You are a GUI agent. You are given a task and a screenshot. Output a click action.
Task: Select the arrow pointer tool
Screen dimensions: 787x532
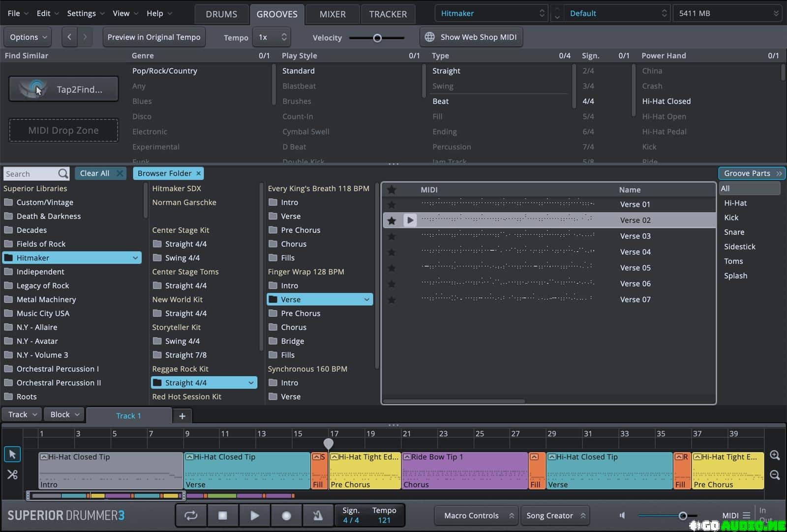click(x=12, y=454)
